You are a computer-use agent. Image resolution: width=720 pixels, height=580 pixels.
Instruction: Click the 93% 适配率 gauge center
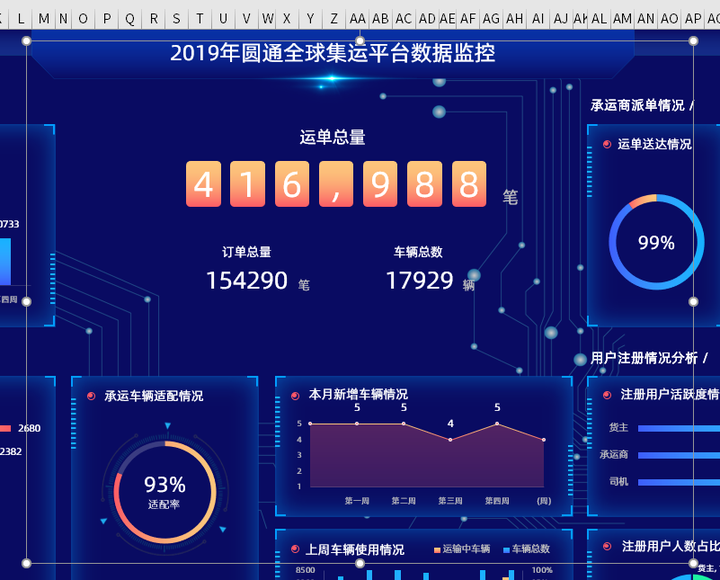point(165,492)
